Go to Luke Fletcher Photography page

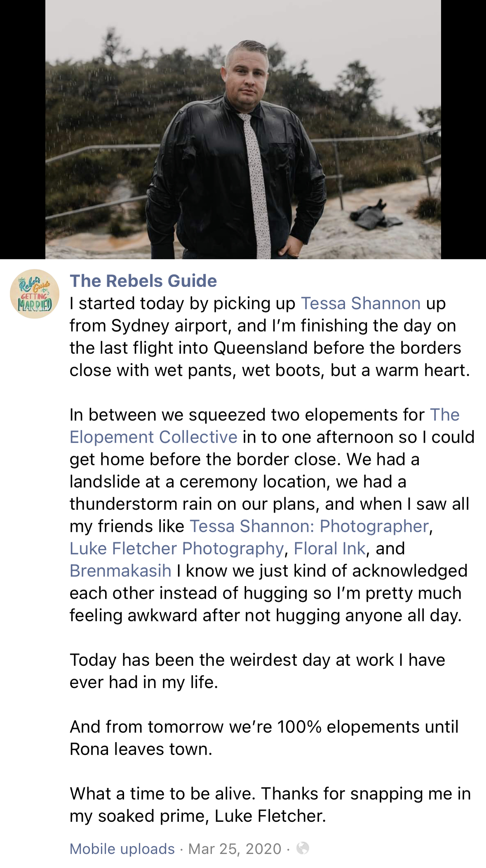coord(177,548)
